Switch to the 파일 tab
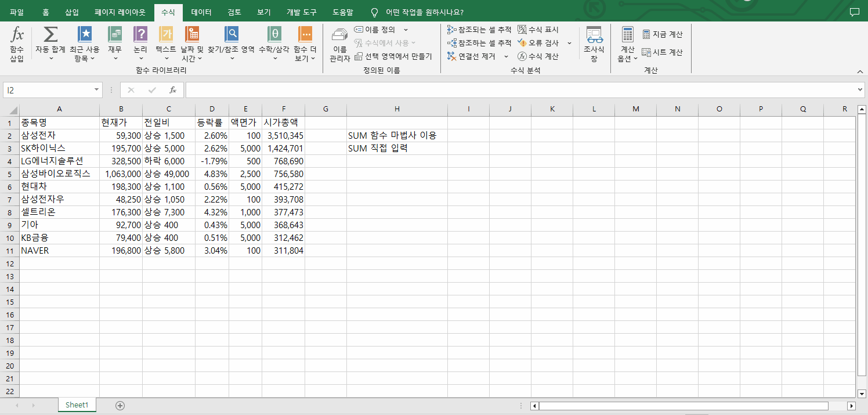The width and height of the screenshot is (868, 415). pyautogui.click(x=17, y=12)
